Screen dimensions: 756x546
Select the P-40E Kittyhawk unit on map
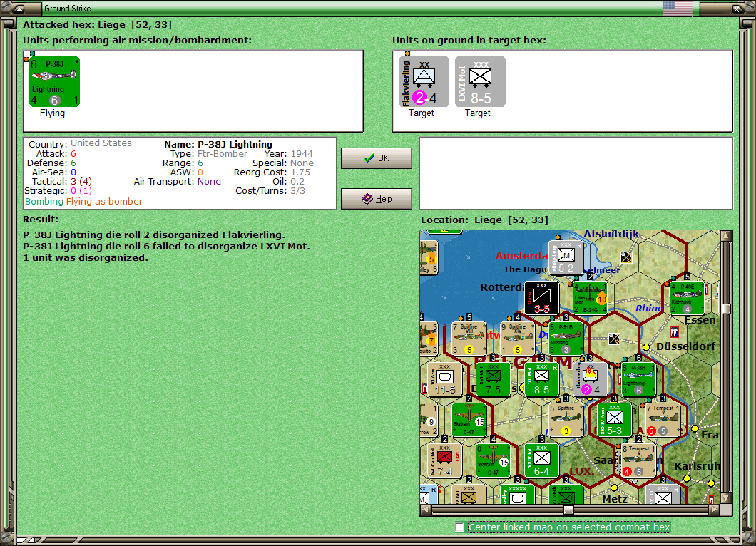pos(687,298)
